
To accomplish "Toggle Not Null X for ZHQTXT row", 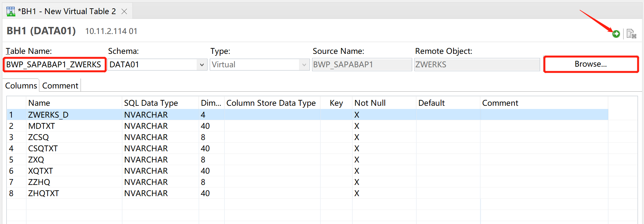I will [357, 193].
